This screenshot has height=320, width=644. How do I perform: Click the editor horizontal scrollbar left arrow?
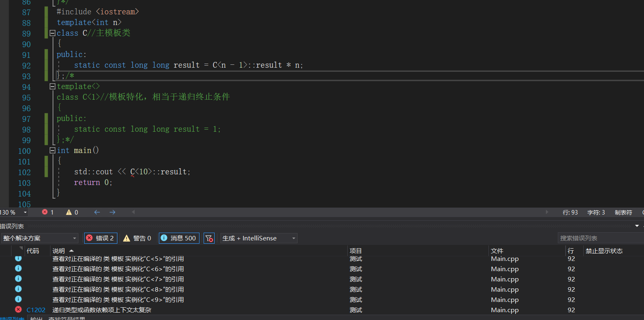(x=133, y=212)
